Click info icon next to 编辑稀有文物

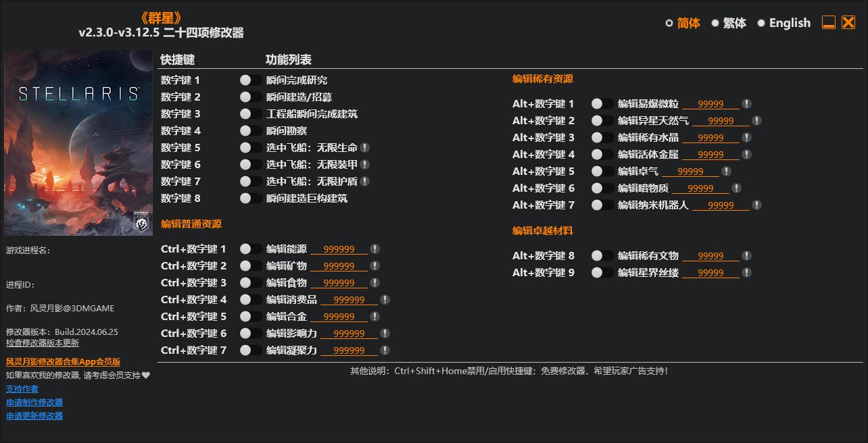click(746, 255)
